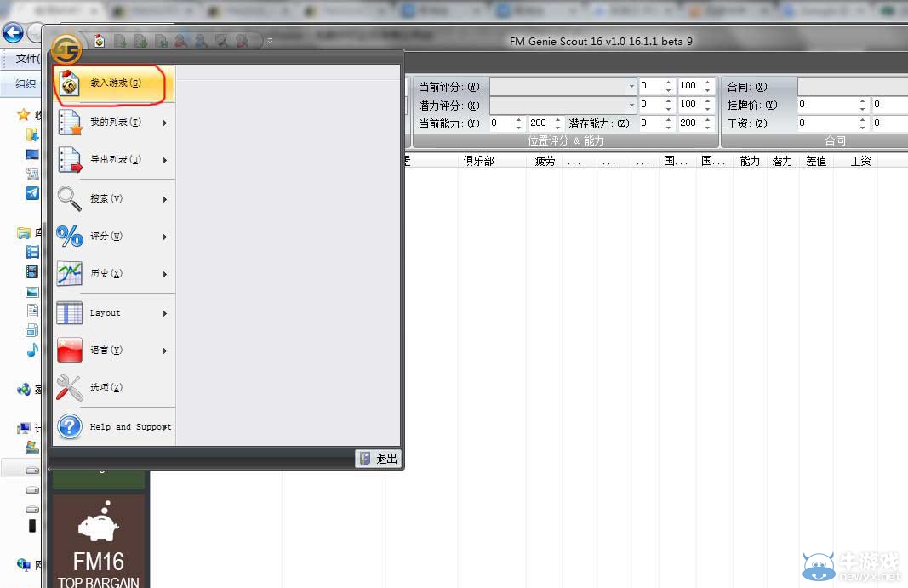Click the music note icon in Explorer sidebar
Screen dimensions: 908x588
[x=32, y=350]
